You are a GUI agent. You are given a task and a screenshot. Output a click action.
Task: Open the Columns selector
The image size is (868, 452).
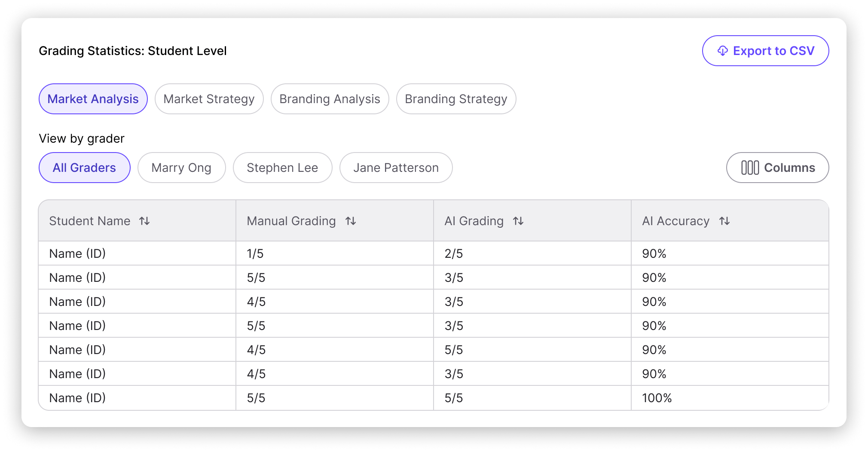[777, 168]
